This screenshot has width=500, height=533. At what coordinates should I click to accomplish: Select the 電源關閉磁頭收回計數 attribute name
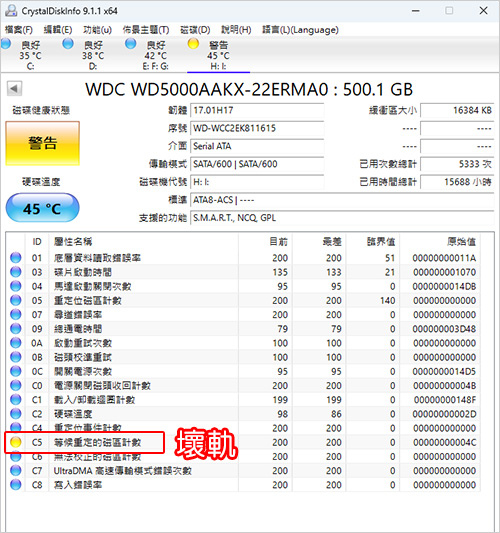(102, 385)
